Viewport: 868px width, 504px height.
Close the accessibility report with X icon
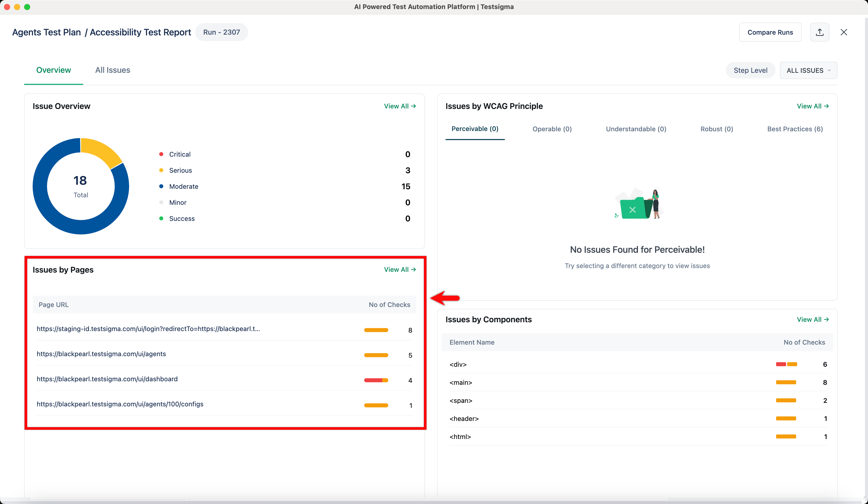[844, 32]
